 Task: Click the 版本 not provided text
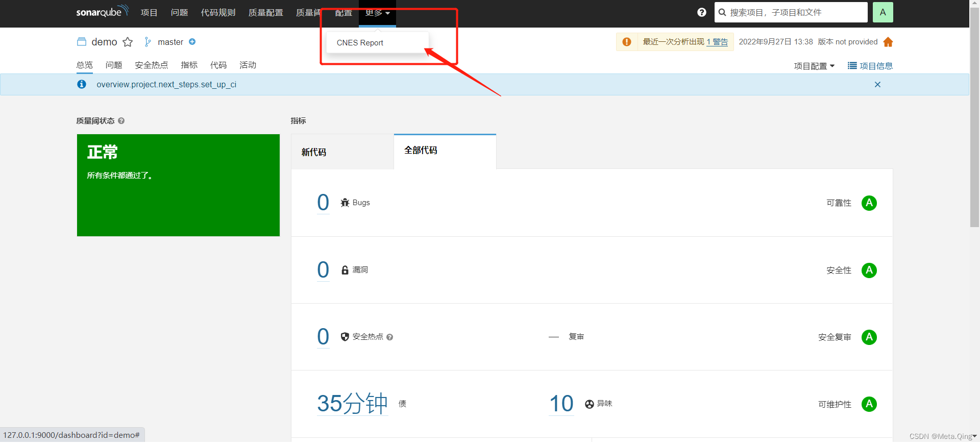(848, 42)
